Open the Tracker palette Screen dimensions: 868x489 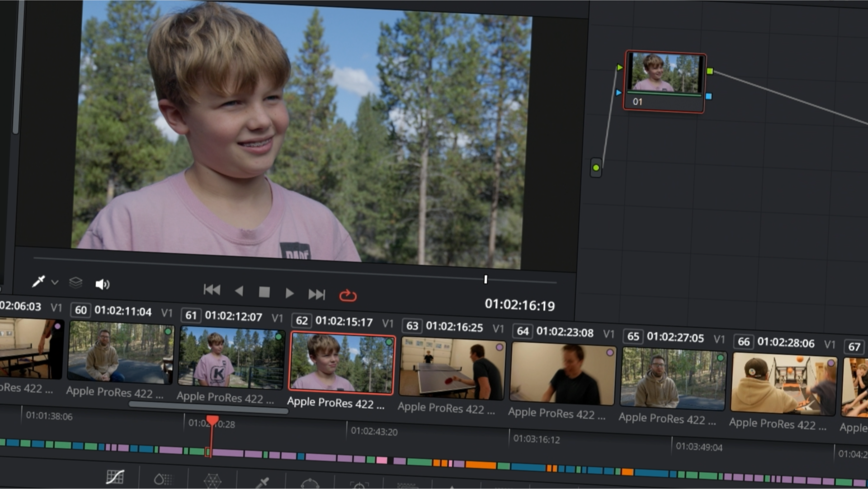pos(359,486)
